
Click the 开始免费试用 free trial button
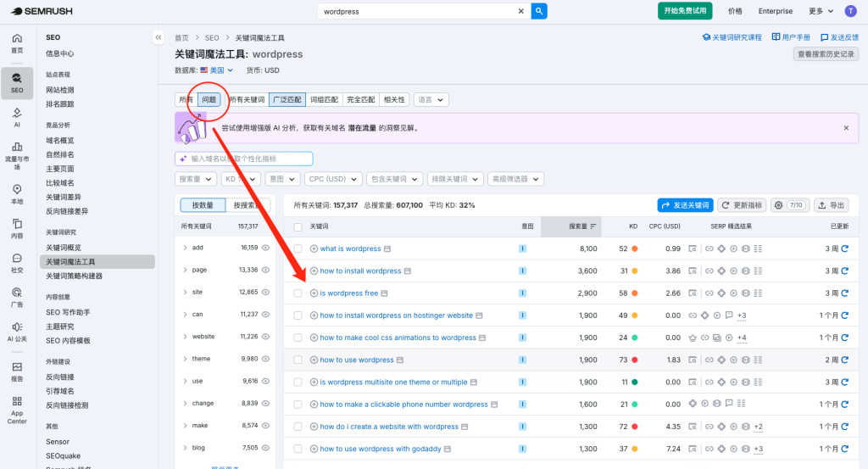coord(685,11)
